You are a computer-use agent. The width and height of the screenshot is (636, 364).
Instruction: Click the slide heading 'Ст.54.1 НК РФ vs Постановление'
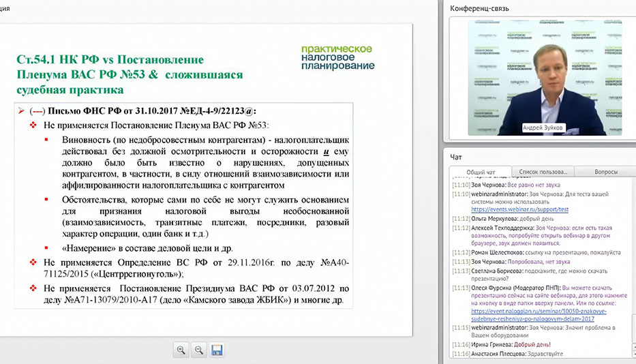pos(110,59)
